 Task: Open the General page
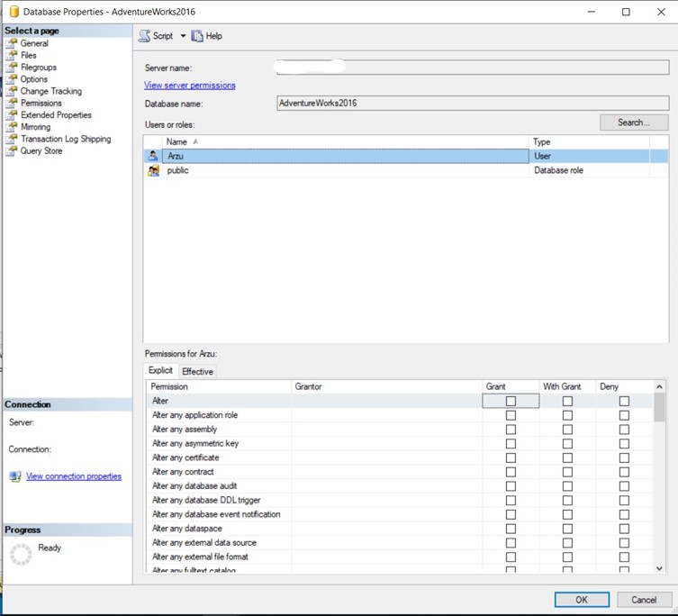(34, 43)
